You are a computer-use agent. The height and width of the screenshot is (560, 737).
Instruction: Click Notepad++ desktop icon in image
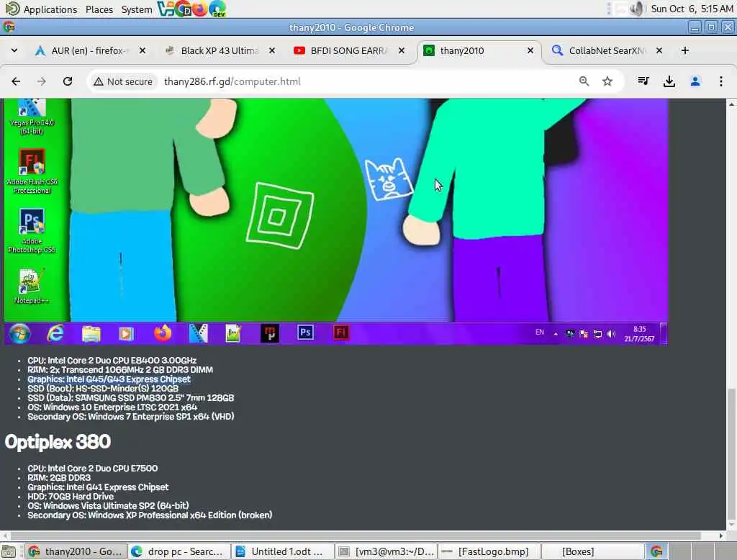coord(32,286)
